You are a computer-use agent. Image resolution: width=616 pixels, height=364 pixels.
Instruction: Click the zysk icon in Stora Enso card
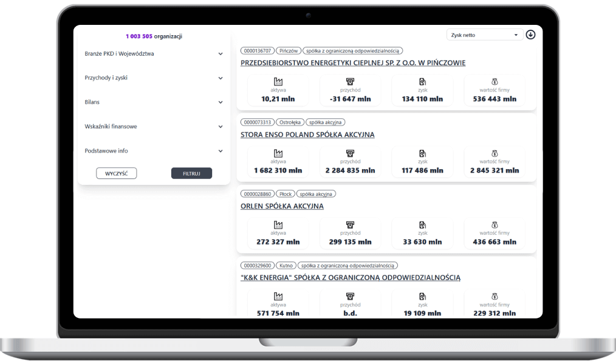click(422, 153)
